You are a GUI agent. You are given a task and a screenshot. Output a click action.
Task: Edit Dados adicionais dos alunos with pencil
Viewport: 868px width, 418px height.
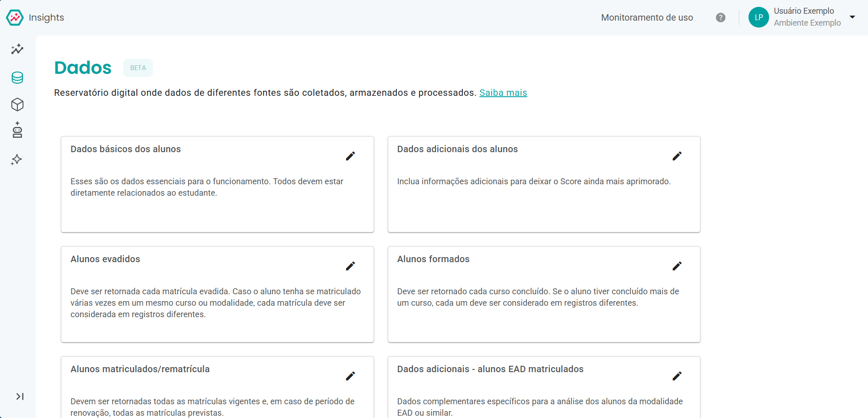tap(677, 156)
